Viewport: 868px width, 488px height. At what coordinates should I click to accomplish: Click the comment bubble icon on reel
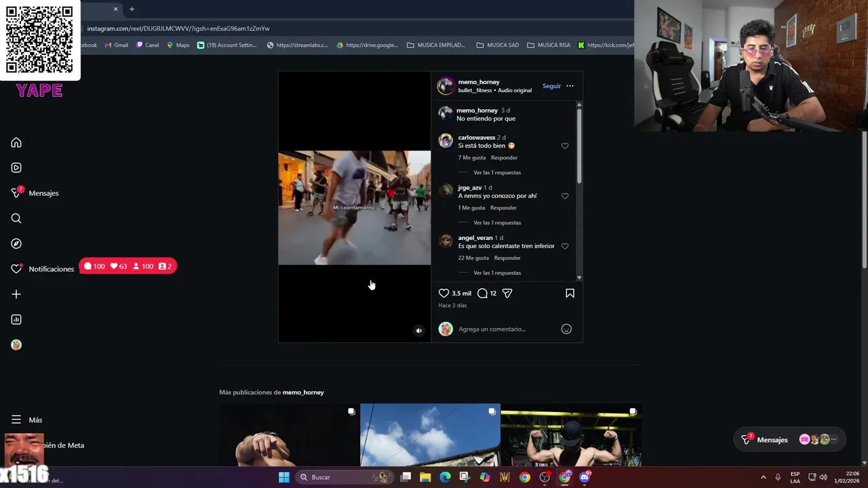click(x=482, y=293)
